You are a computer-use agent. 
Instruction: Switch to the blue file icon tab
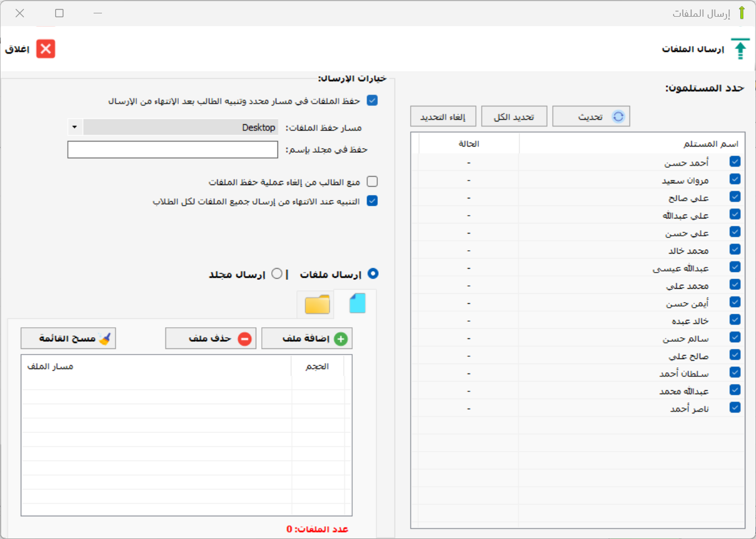tap(357, 304)
